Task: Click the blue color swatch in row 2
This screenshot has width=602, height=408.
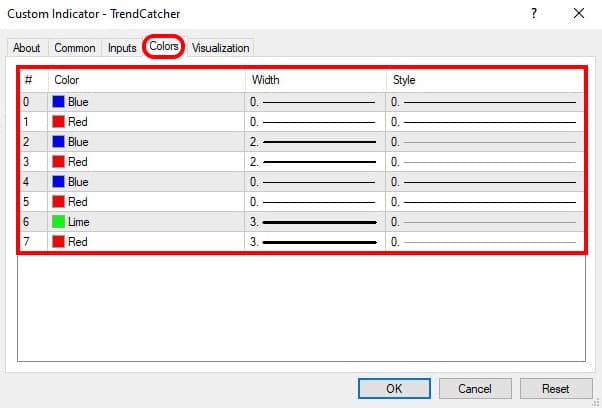Action: coord(58,142)
